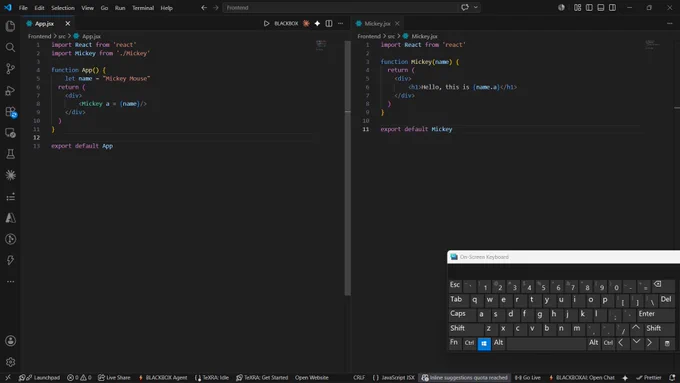Click Open Website in status bar

click(x=311, y=377)
